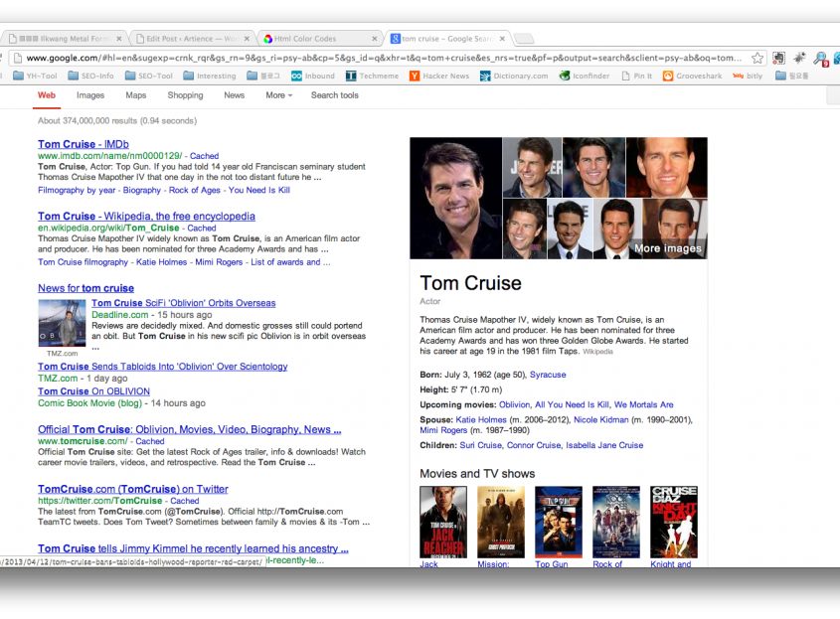Open TomCruise.com on Twitter result
This screenshot has height=619, width=840.
point(133,489)
